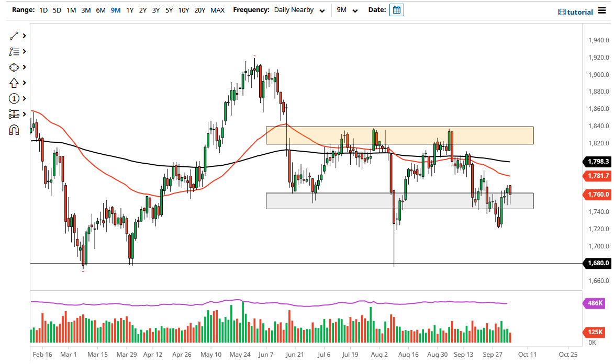Viewport: 614px width, 364px height.
Task: Open the hamburger menu icon
Action: [x=602, y=10]
